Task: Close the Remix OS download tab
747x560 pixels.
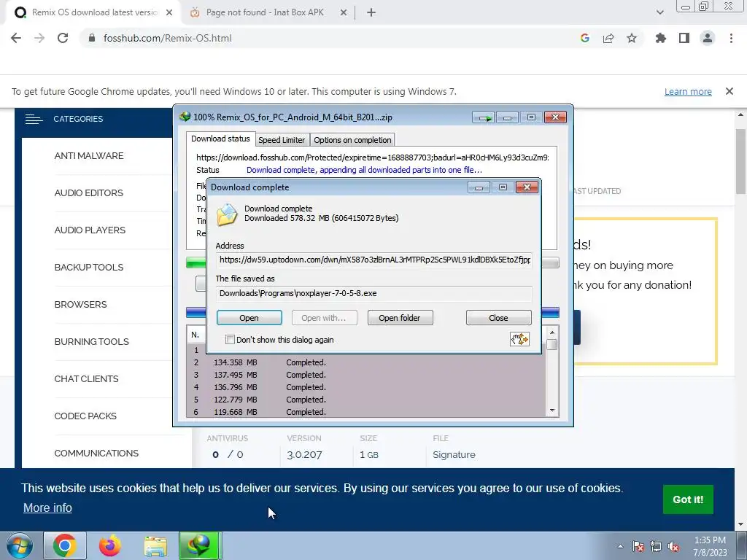Action: 169,13
